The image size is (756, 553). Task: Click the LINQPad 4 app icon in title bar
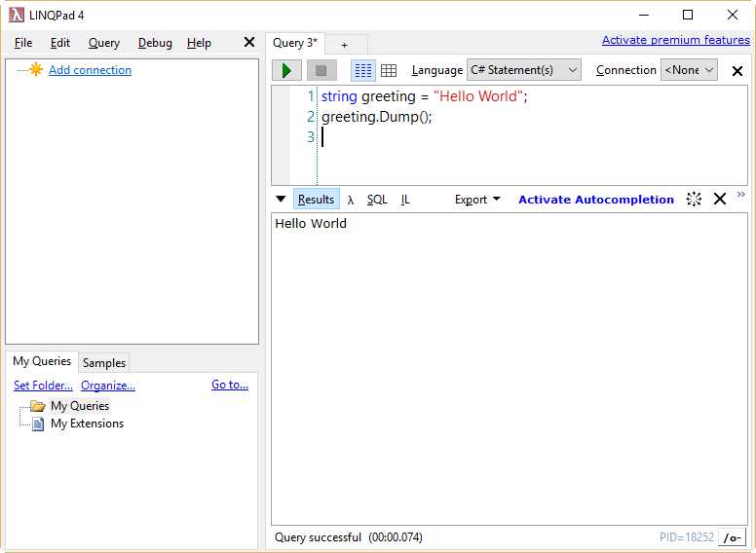pyautogui.click(x=17, y=15)
